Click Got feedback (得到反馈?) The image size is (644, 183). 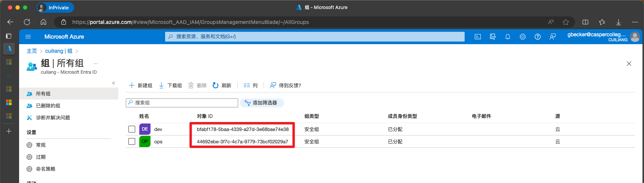point(286,85)
